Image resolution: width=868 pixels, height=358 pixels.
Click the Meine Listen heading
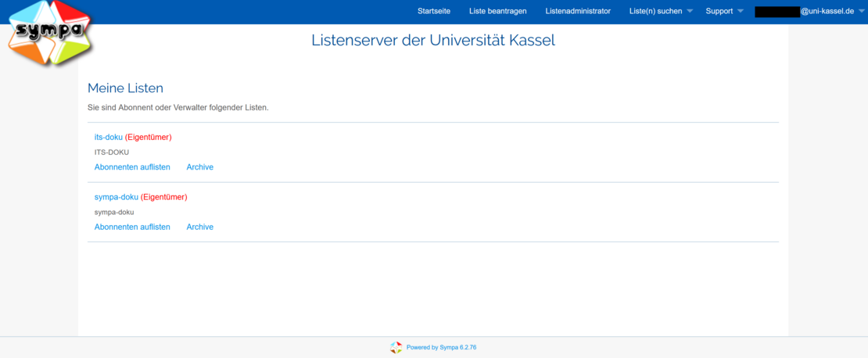pos(126,88)
